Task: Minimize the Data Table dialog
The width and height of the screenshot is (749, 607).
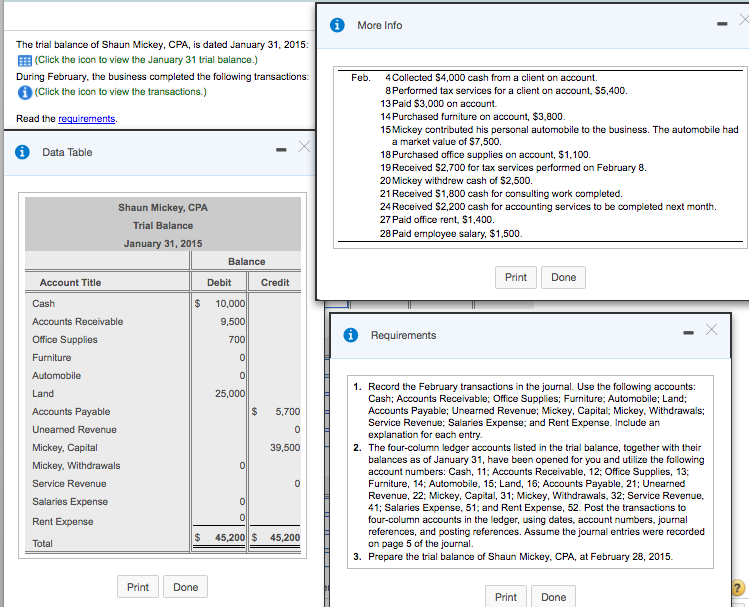Action: point(281,150)
